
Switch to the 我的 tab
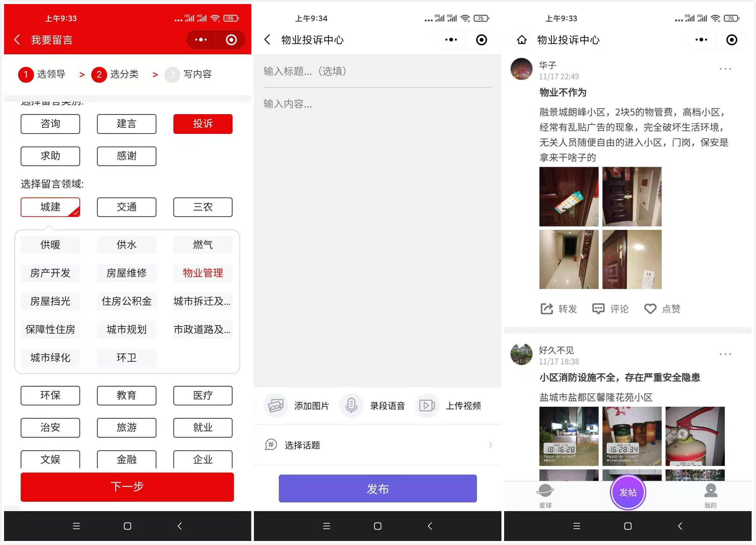tap(710, 495)
